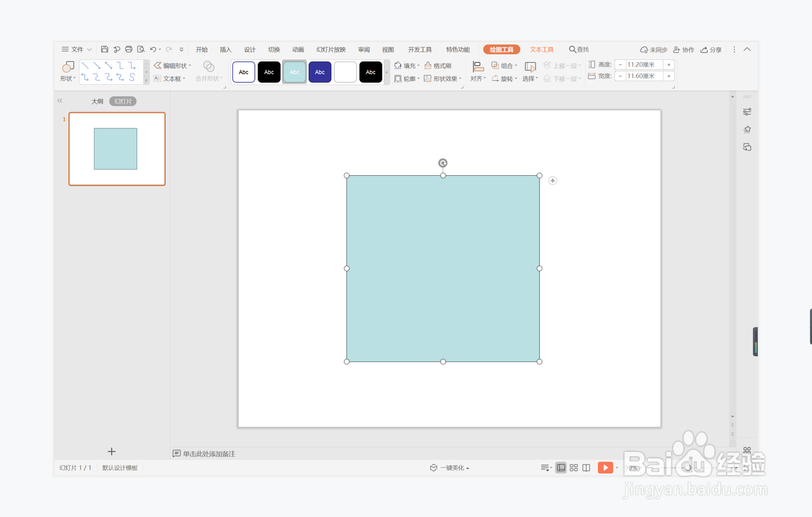Switch to the 大纲 outline tab
This screenshot has width=812, height=517.
tap(97, 101)
